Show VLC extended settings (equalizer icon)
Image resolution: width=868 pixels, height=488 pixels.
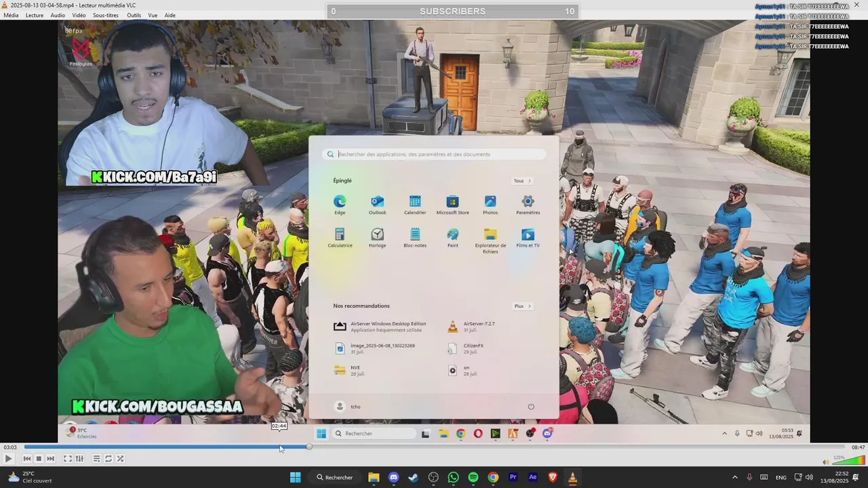pos(79,459)
